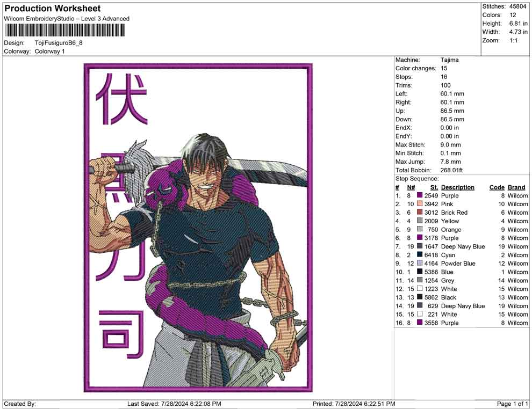Click the Brick Red description text
This screenshot has width=532, height=409.
454,213
